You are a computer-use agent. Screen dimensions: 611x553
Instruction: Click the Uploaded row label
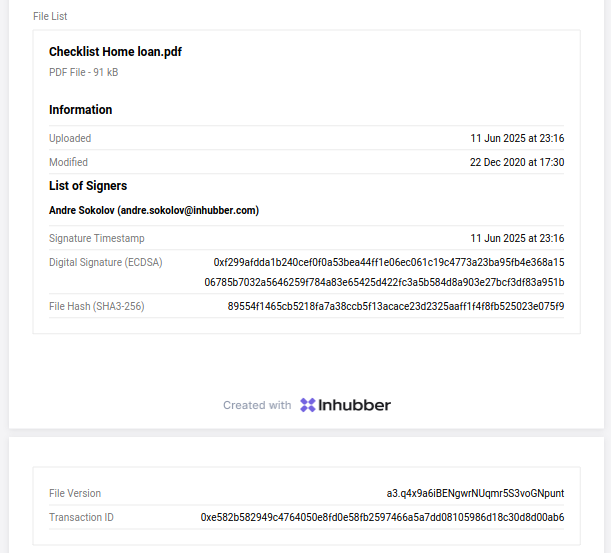click(x=70, y=138)
